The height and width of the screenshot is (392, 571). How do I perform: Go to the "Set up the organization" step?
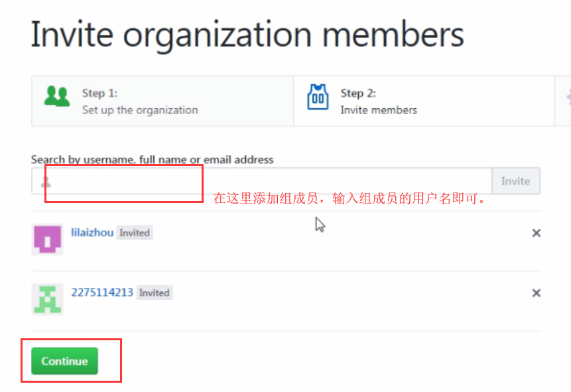(x=140, y=110)
